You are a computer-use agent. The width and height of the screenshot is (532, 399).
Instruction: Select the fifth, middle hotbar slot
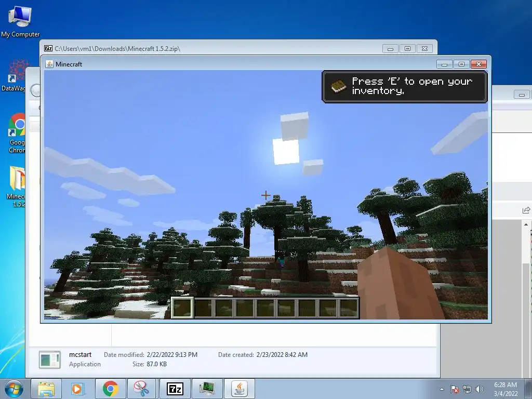[265, 308]
